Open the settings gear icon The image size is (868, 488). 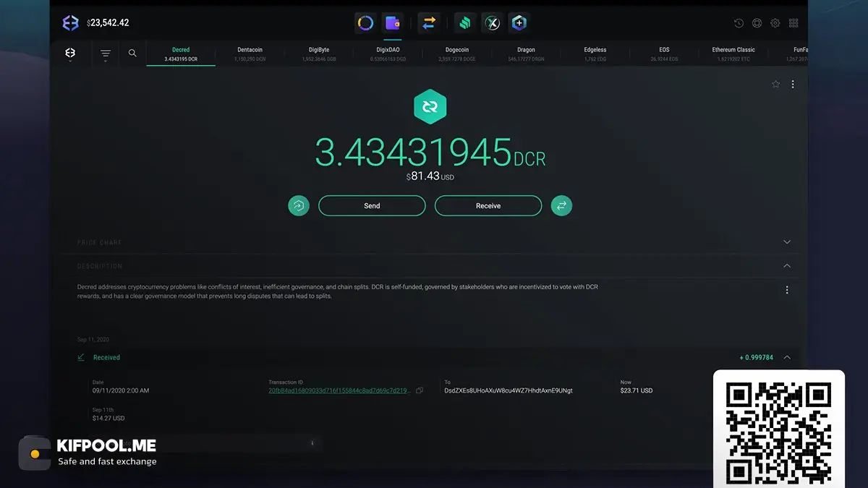tap(775, 23)
